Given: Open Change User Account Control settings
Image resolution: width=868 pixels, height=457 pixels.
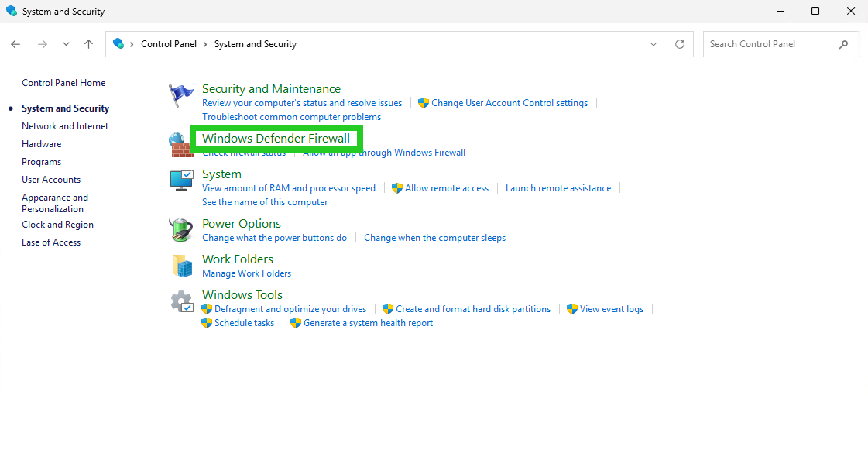Looking at the screenshot, I should (509, 102).
